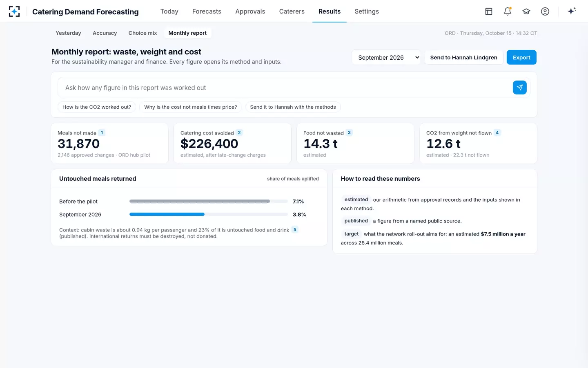Screen dimensions: 588x368
Task: Click the 'target' legend tag
Action: point(351,234)
